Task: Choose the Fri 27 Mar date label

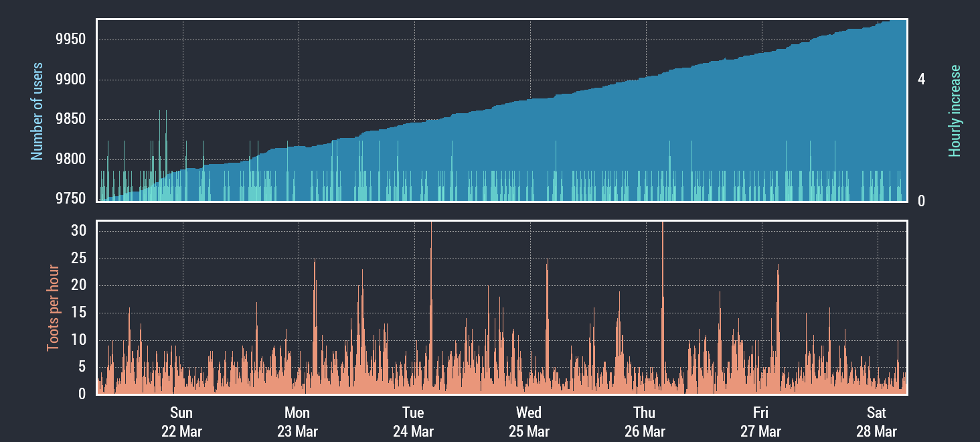Action: 760,422
